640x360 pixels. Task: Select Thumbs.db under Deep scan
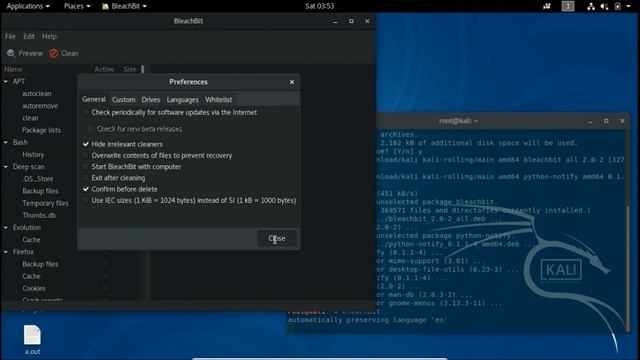coord(39,216)
